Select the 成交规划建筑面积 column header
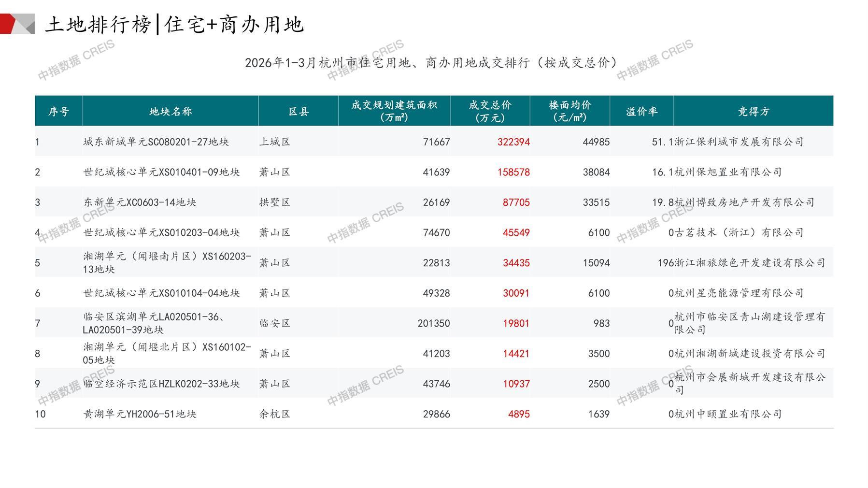Image resolution: width=868 pixels, height=488 pixels. 394,111
